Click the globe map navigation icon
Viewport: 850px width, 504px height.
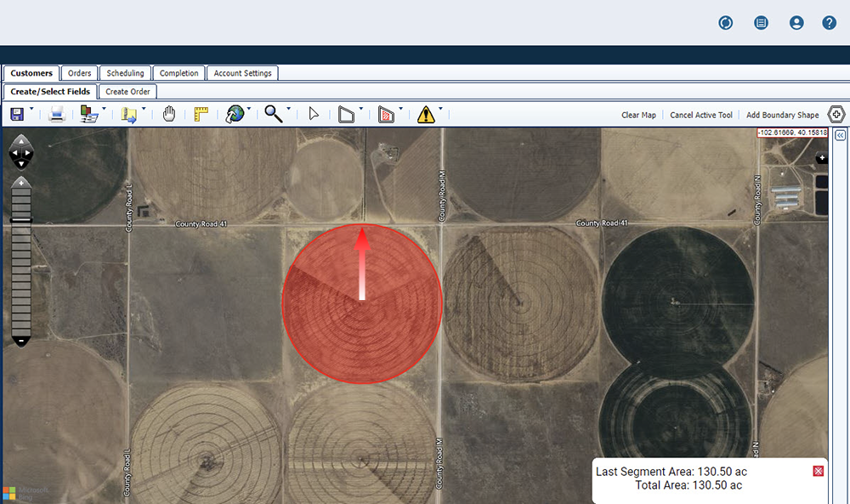point(235,114)
